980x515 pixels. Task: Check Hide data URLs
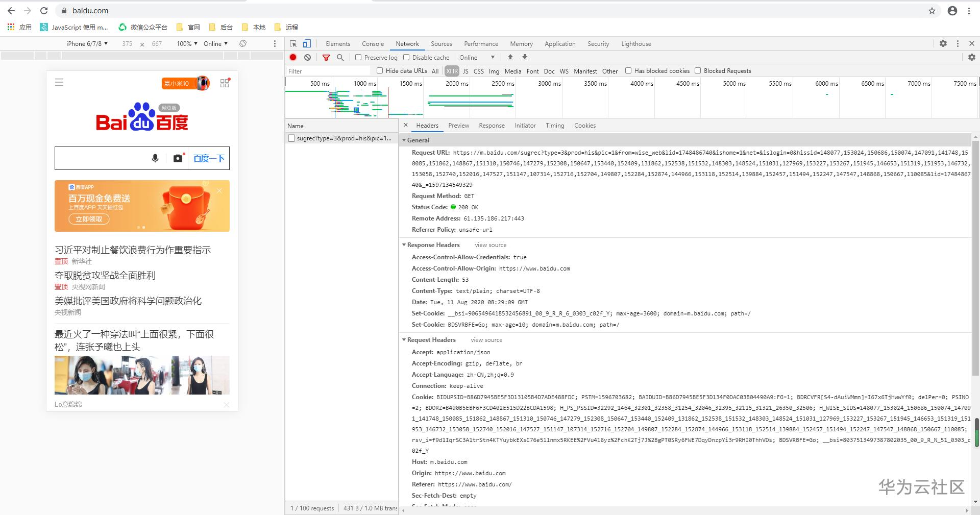[380, 70]
